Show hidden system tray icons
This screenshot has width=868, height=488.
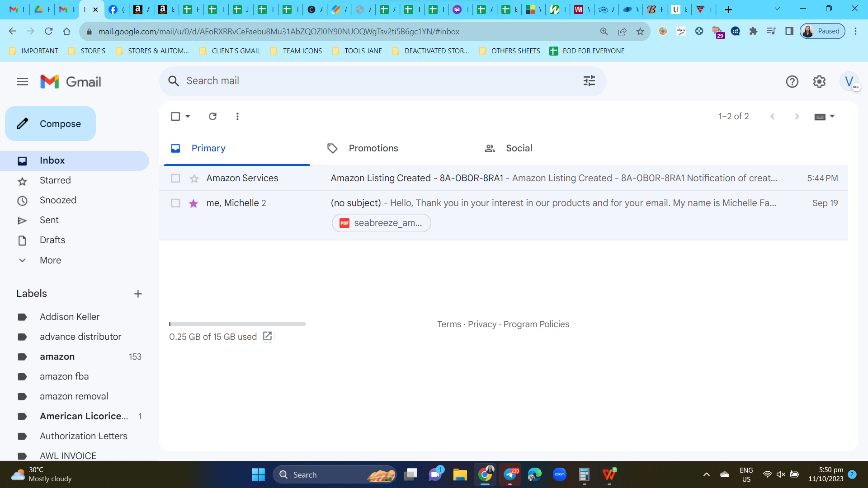click(x=707, y=474)
